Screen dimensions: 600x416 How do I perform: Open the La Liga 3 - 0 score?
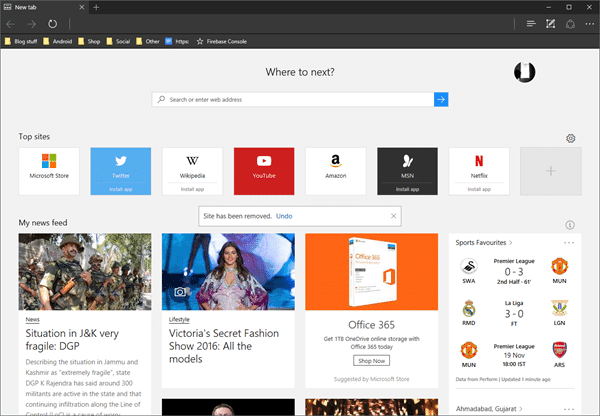coord(514,314)
